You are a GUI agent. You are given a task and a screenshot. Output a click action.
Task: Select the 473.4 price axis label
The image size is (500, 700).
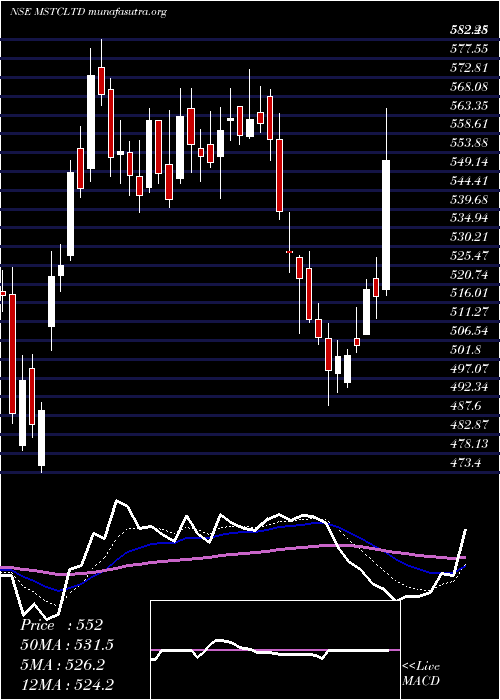(465, 462)
